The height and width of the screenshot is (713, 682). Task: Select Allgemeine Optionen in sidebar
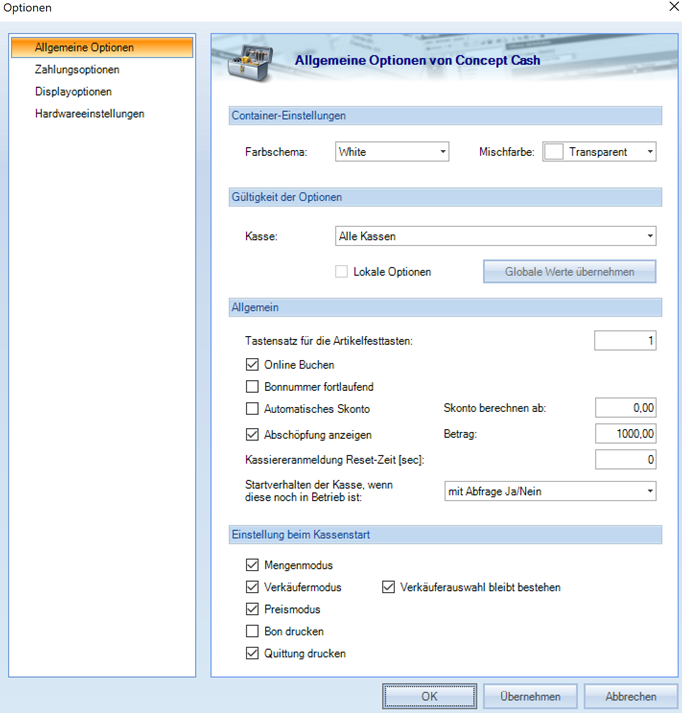(102, 47)
